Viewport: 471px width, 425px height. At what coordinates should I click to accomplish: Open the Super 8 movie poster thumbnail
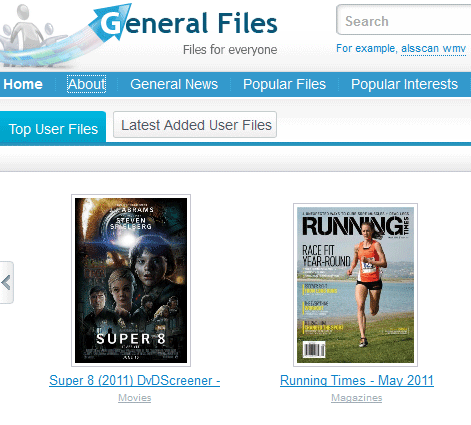[131, 280]
